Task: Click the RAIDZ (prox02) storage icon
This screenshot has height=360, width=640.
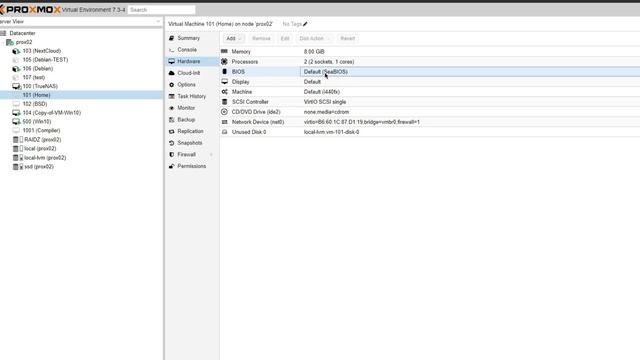Action: coord(18,140)
